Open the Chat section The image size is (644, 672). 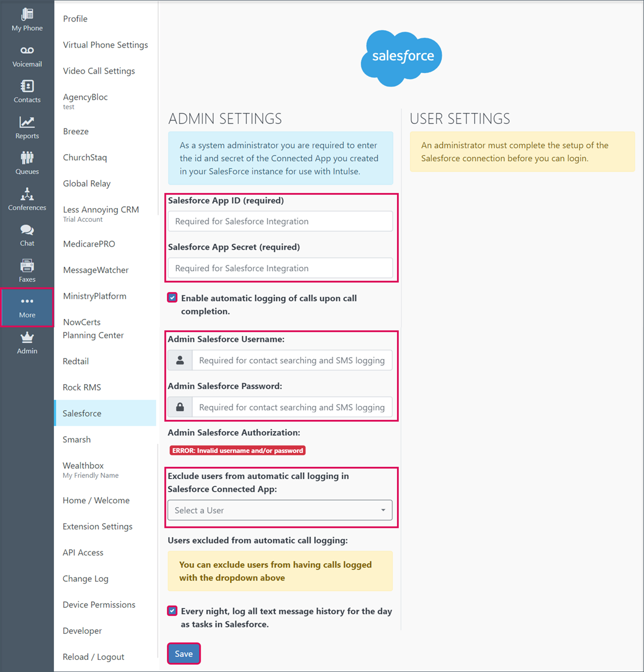[27, 235]
